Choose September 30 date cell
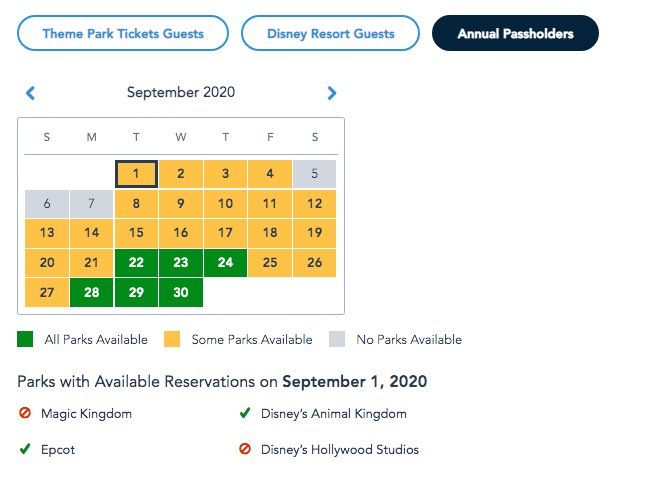Image resolution: width=661 pixels, height=480 pixels. 181,293
